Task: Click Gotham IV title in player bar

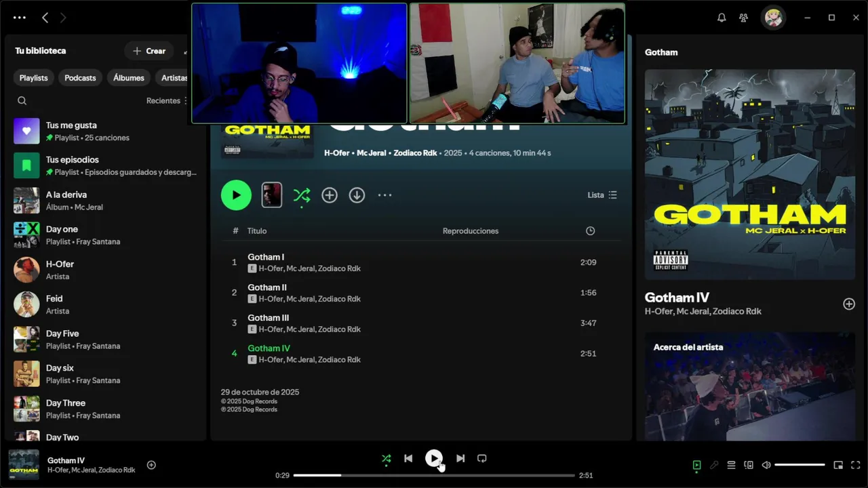Action: coord(66,461)
